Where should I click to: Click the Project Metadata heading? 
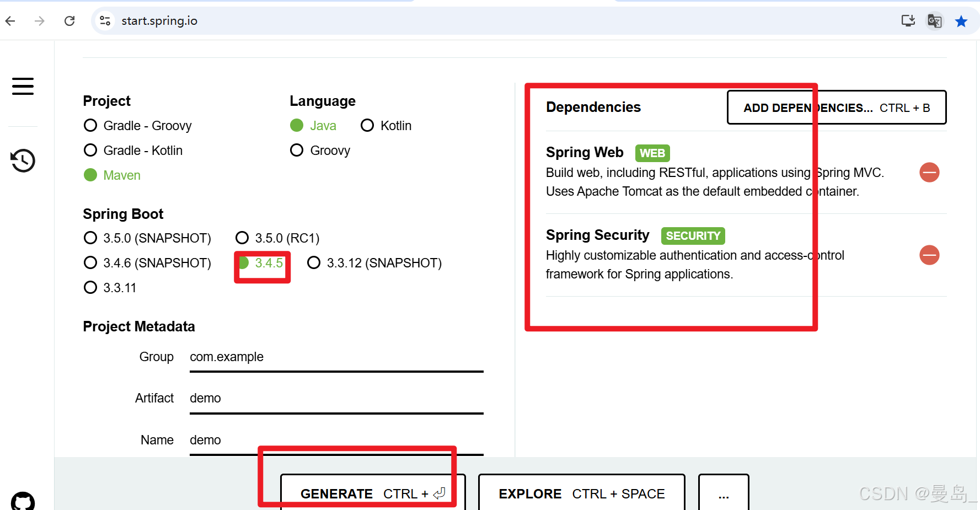(139, 326)
